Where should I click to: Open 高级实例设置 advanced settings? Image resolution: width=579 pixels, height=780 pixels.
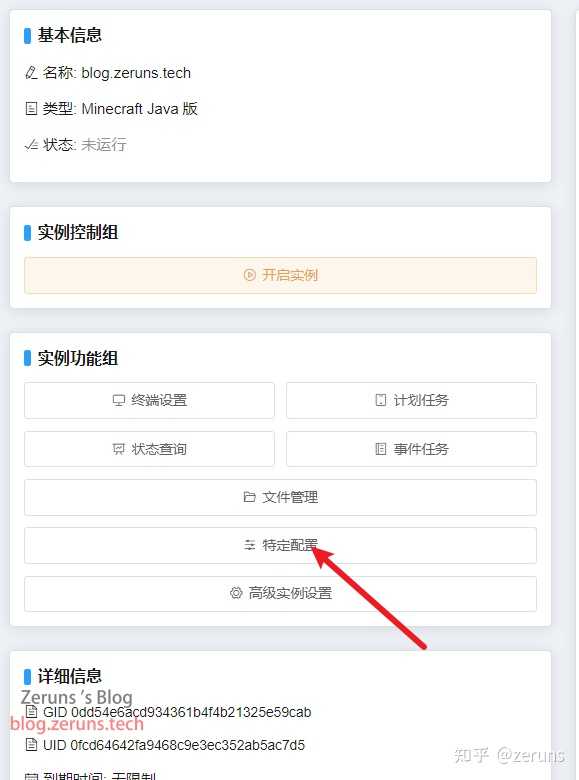point(281,593)
